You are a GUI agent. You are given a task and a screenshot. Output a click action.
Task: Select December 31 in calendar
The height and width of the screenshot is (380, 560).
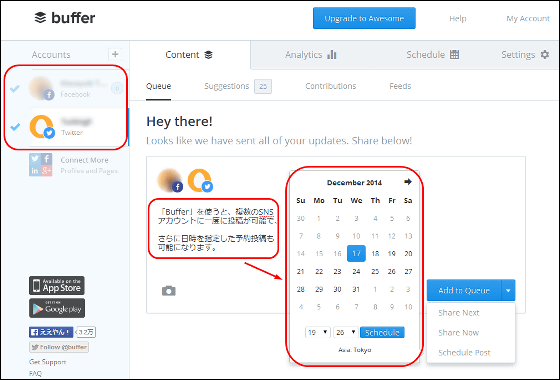[x=356, y=289]
